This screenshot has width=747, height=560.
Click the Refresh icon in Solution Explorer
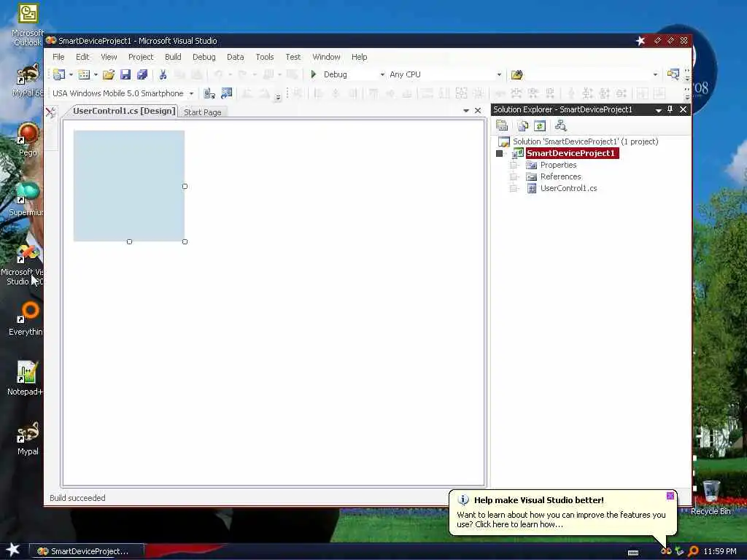click(x=540, y=125)
